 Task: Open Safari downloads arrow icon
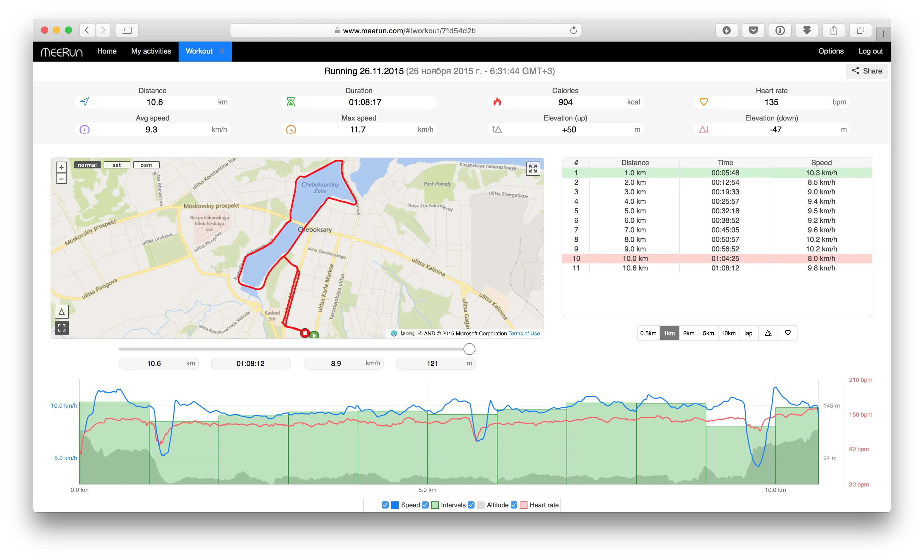[x=726, y=30]
